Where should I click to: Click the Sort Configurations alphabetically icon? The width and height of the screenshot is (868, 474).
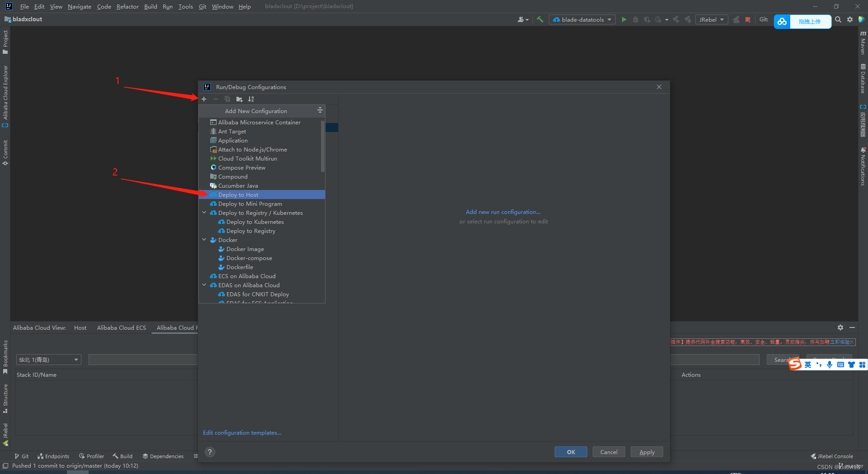tap(251, 99)
